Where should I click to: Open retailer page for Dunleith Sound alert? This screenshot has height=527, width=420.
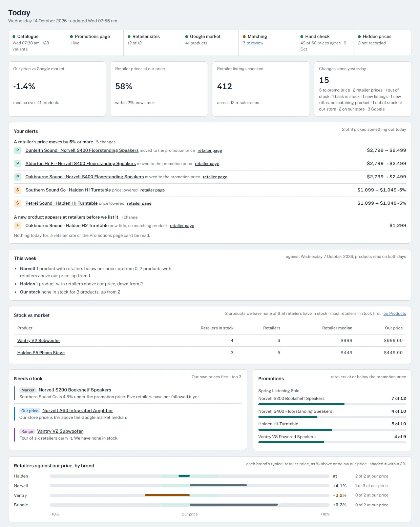pos(210,150)
